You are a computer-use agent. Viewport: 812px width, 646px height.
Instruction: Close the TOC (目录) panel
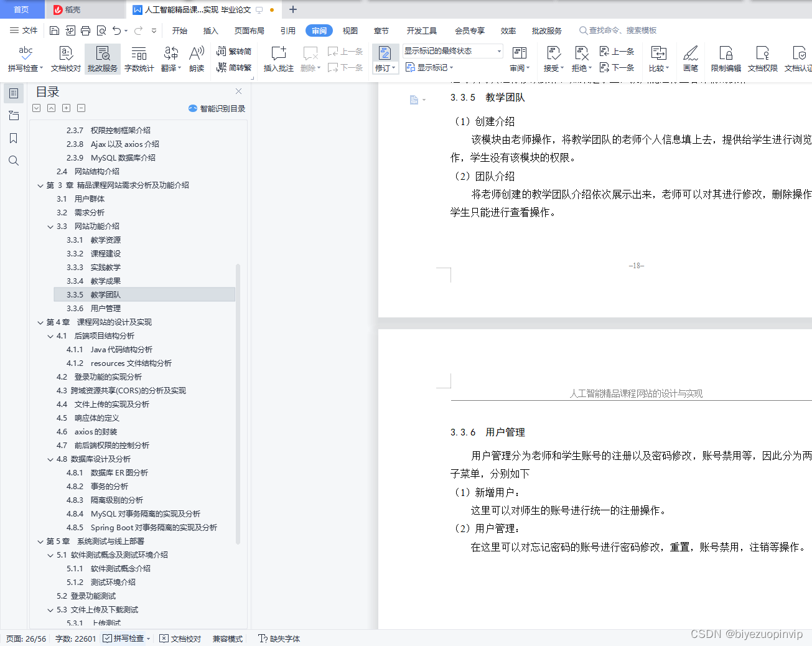pos(238,91)
